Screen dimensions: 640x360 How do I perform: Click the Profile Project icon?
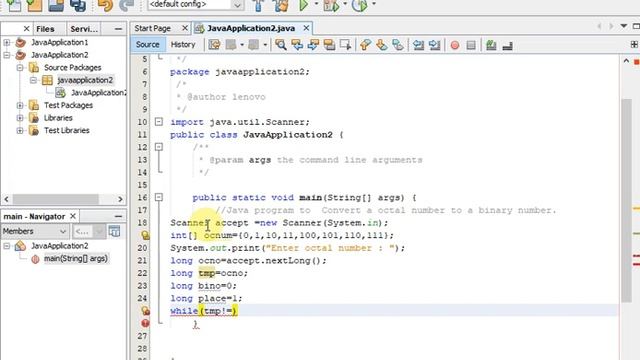coord(359,5)
